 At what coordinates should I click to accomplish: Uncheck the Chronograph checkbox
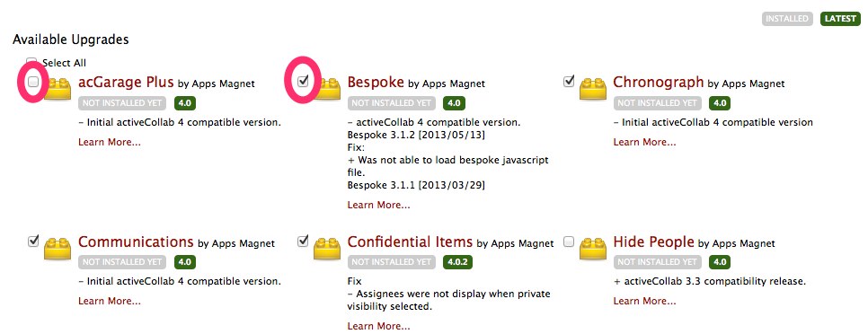(569, 82)
